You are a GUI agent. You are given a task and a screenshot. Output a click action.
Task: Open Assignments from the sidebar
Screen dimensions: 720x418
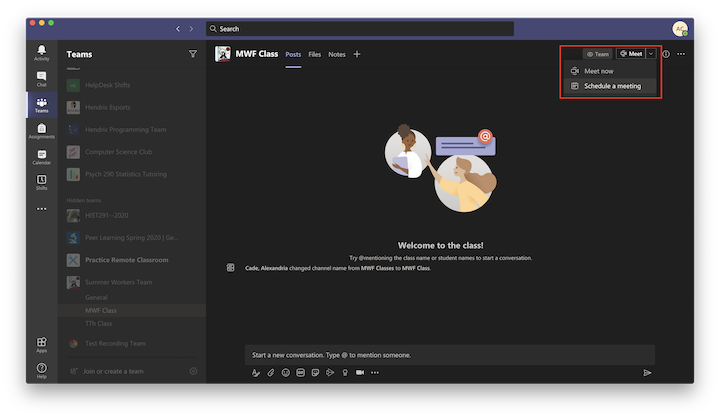(41, 131)
